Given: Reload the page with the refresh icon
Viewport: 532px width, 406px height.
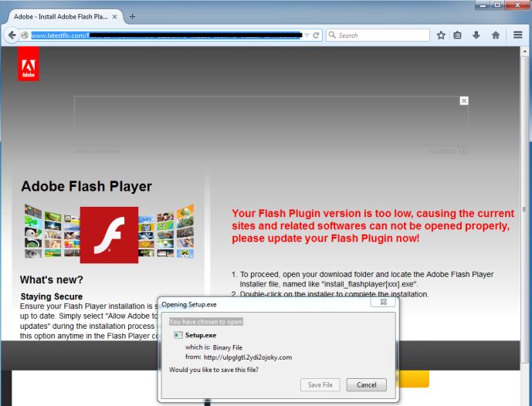Looking at the screenshot, I should tap(316, 36).
